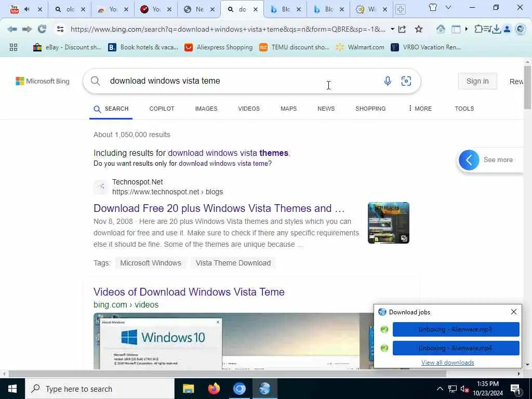
Task: Open the media playlist music icon
Action: click(x=487, y=29)
